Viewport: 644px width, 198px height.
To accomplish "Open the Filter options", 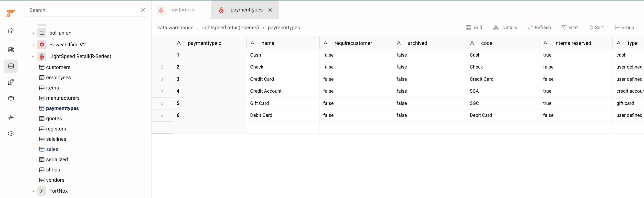I will [x=570, y=27].
